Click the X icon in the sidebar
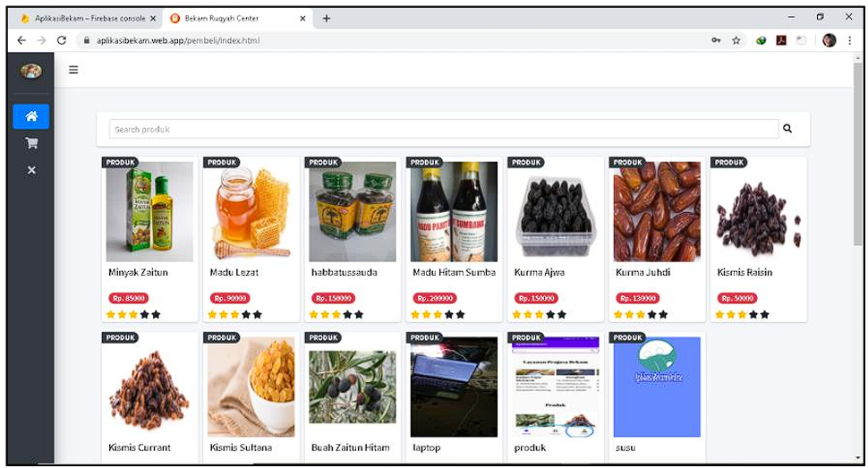The height and width of the screenshot is (468, 868). tap(31, 170)
